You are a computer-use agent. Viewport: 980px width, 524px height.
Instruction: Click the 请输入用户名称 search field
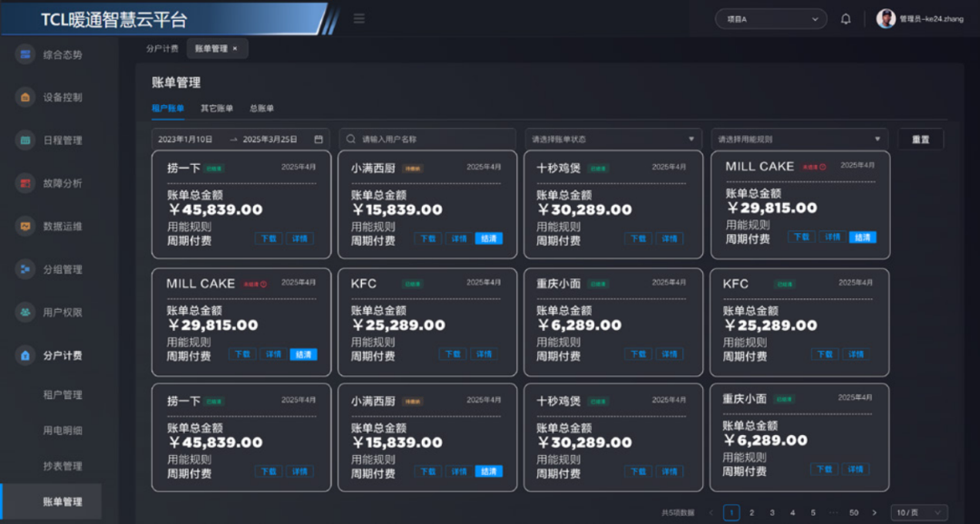click(x=426, y=140)
